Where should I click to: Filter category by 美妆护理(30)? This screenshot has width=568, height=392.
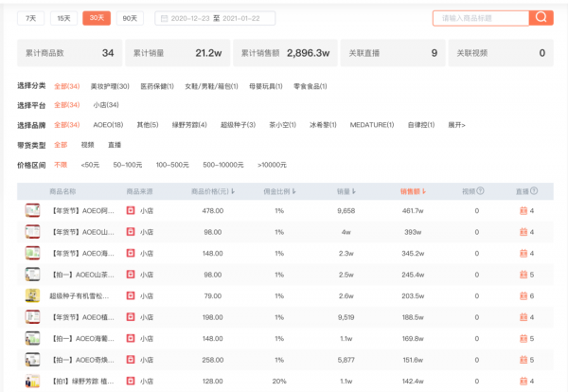(110, 86)
